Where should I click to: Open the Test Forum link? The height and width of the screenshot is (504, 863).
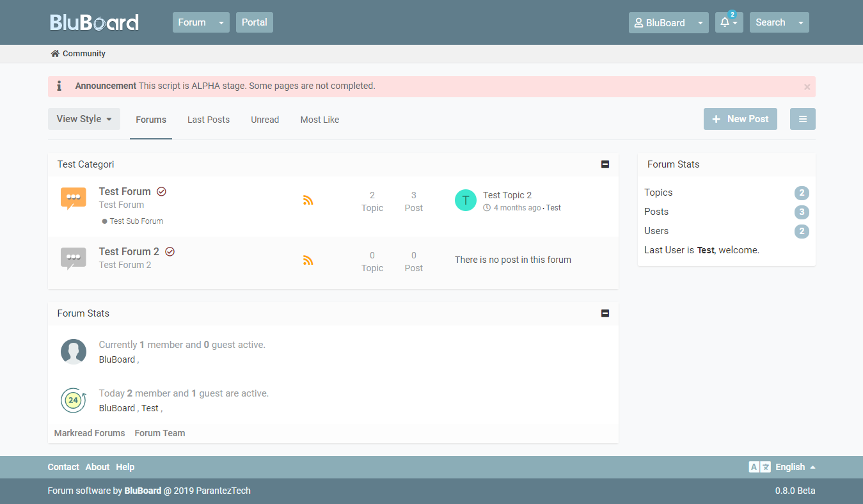pos(125,191)
